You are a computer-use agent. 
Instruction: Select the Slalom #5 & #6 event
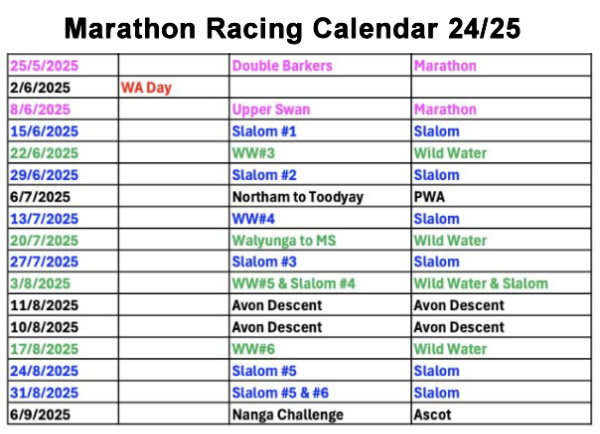[281, 393]
